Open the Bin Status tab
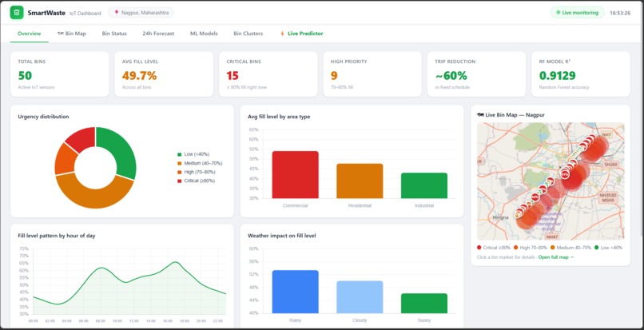The image size is (644, 330). (114, 34)
